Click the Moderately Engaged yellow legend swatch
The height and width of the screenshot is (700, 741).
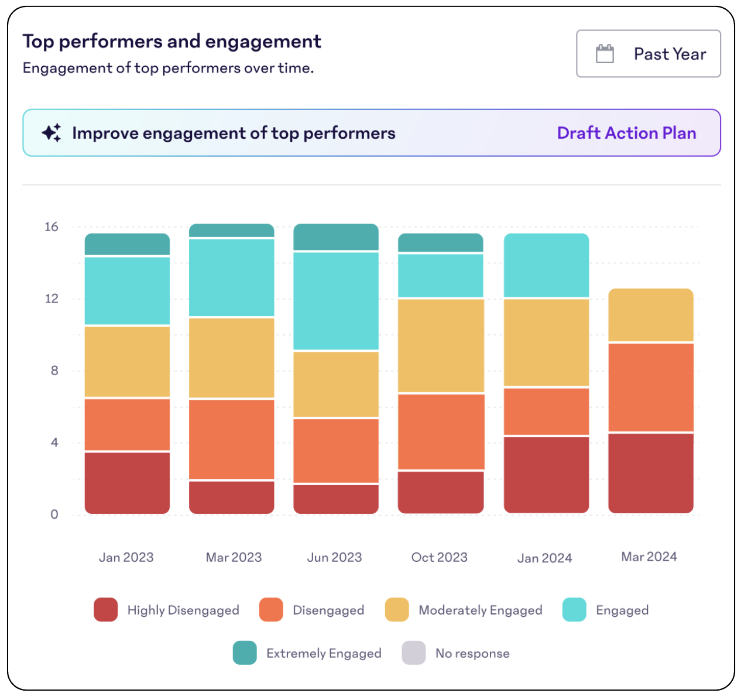[396, 610]
